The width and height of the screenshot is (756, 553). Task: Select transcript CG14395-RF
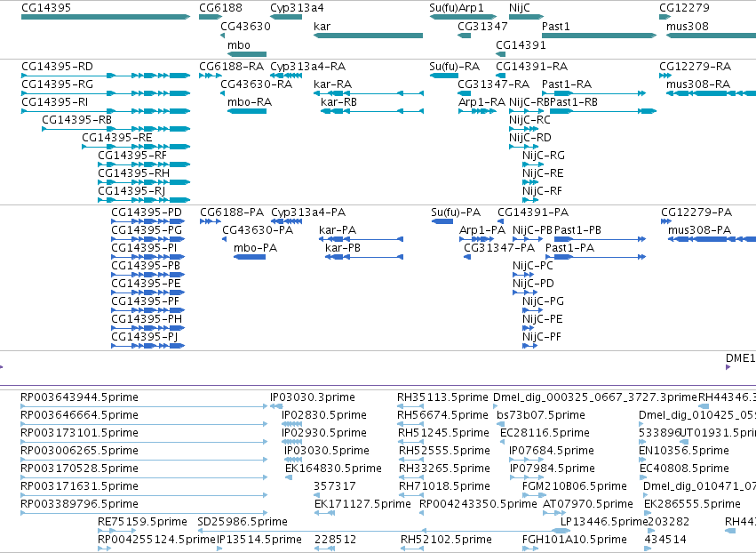pyautogui.click(x=132, y=156)
